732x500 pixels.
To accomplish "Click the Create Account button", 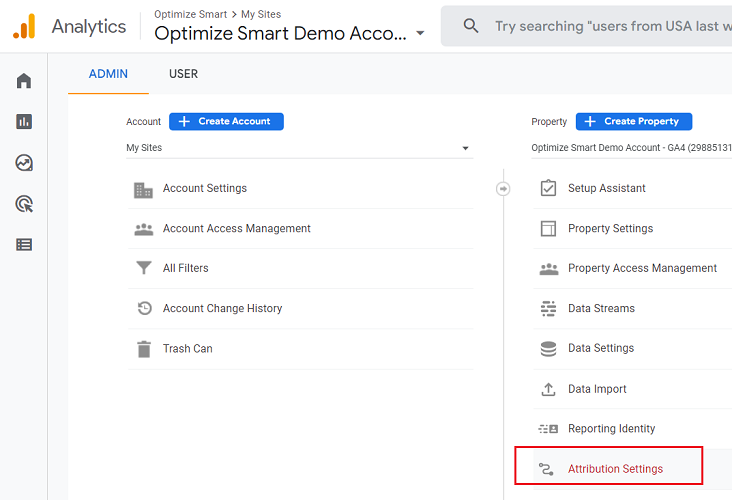I will [x=226, y=121].
